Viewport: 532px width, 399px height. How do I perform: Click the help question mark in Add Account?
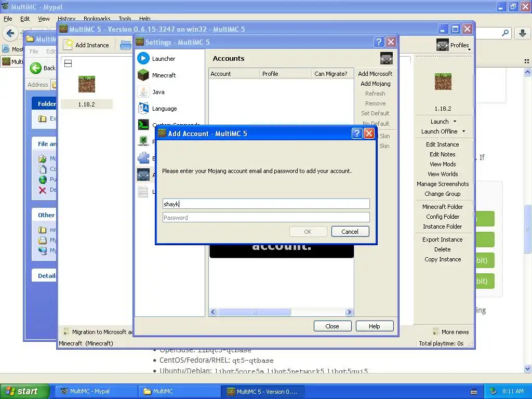click(356, 134)
